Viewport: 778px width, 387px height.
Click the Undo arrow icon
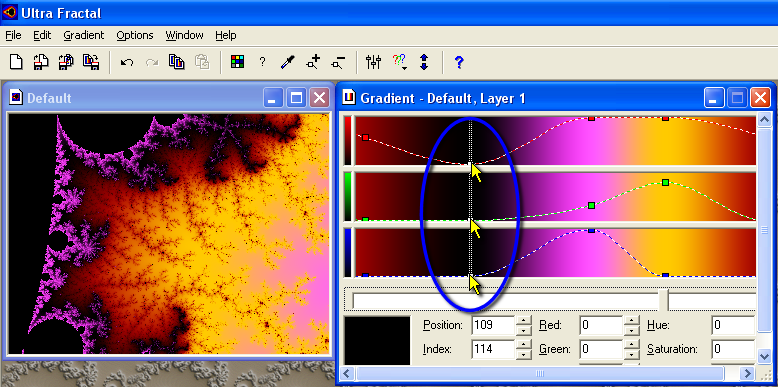point(127,62)
